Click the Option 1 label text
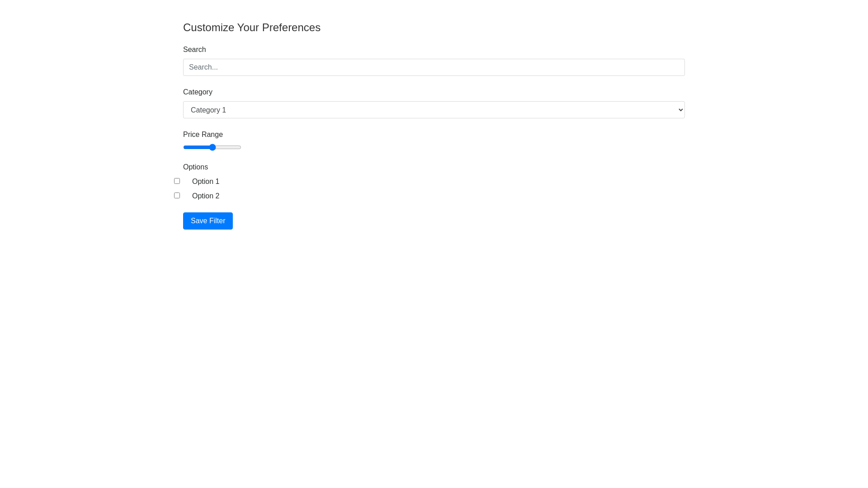The image size is (868, 488). [205, 181]
